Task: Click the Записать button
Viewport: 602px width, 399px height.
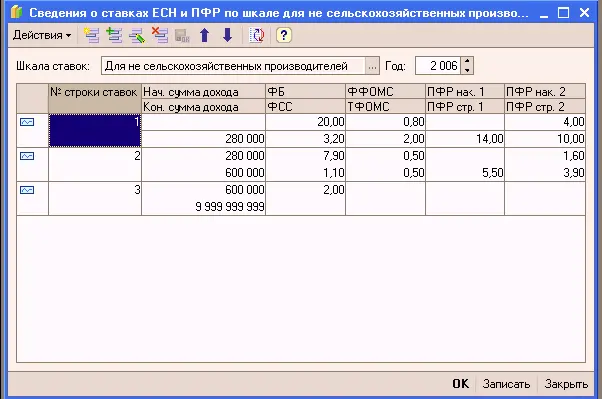Action: [x=506, y=384]
